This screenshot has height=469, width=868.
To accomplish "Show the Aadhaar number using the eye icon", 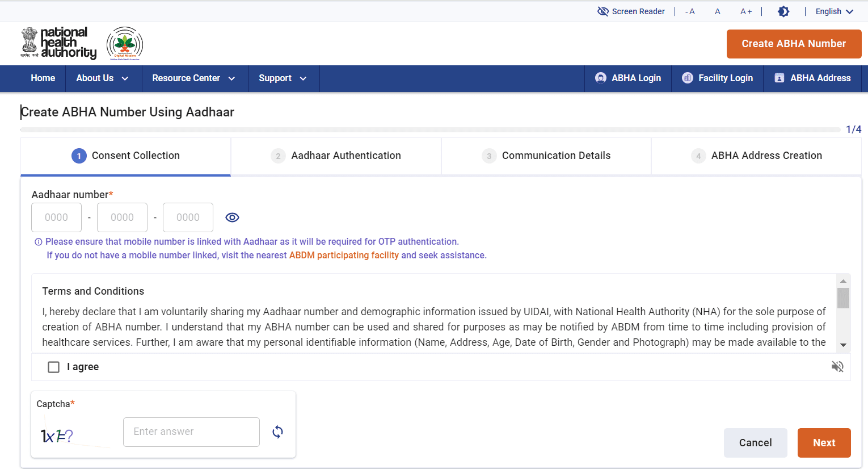I will coord(232,217).
